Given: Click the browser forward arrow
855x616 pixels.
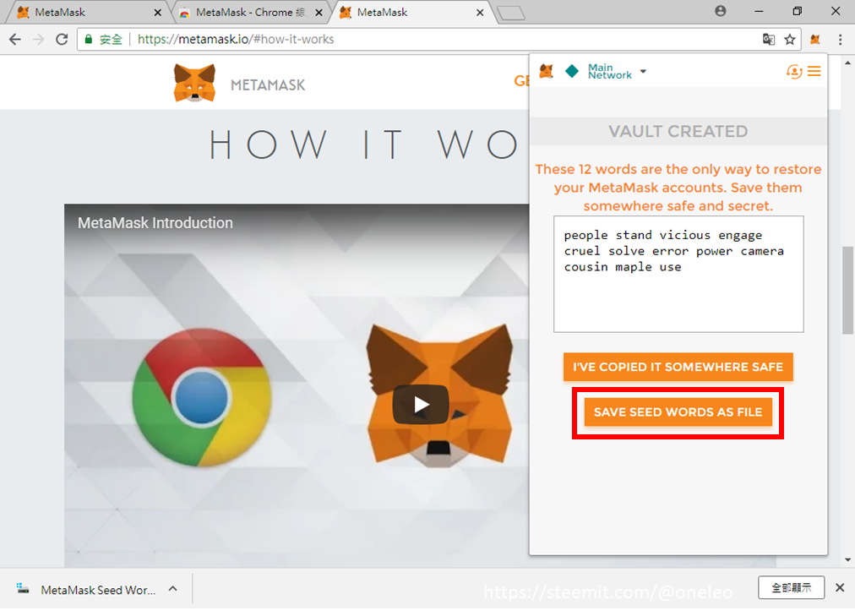Looking at the screenshot, I should [38, 39].
